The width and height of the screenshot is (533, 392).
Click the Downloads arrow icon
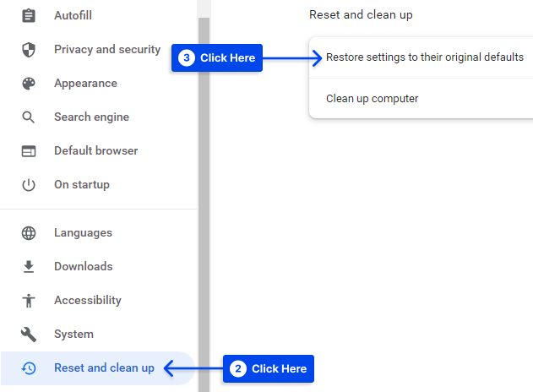point(29,267)
